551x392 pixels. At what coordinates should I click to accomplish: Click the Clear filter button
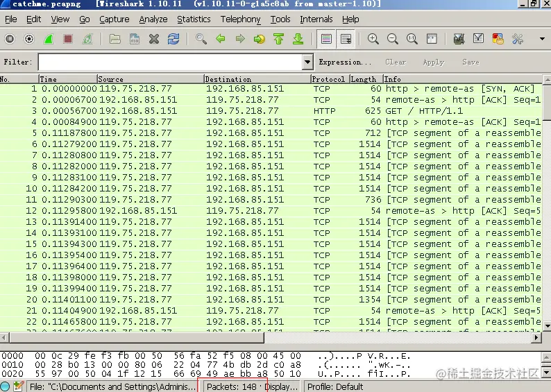click(x=396, y=62)
